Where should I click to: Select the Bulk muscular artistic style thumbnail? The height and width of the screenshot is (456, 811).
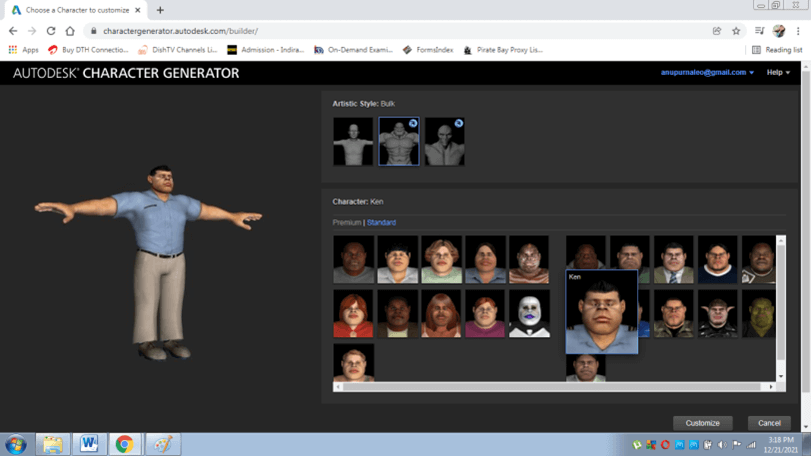399,142
